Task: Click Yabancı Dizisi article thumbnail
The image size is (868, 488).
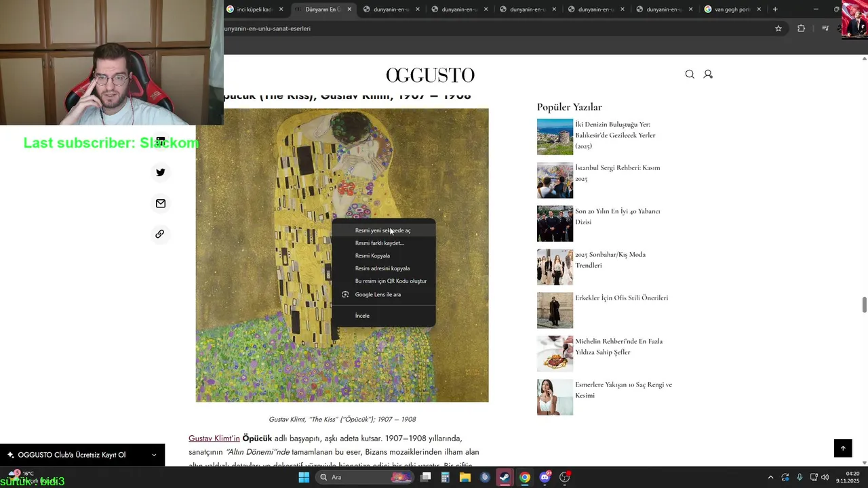Action: coord(555,224)
